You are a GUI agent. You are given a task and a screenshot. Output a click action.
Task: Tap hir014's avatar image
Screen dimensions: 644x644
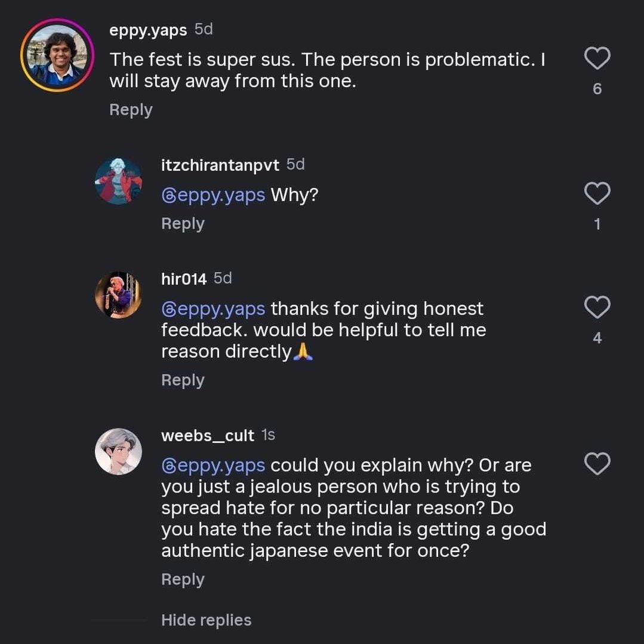(119, 295)
